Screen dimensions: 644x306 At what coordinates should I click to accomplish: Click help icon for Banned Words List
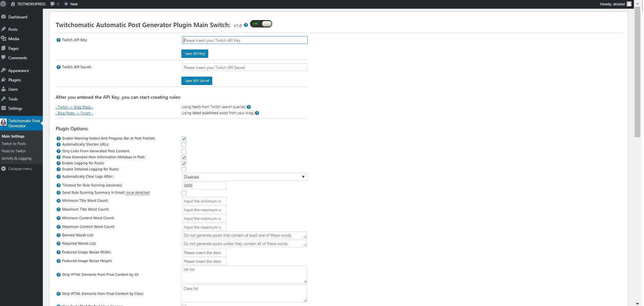click(x=59, y=235)
